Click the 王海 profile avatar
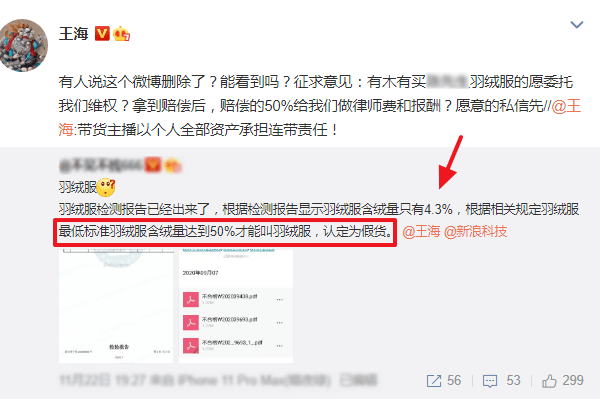Screen dimensions: 600x400 coord(24,46)
